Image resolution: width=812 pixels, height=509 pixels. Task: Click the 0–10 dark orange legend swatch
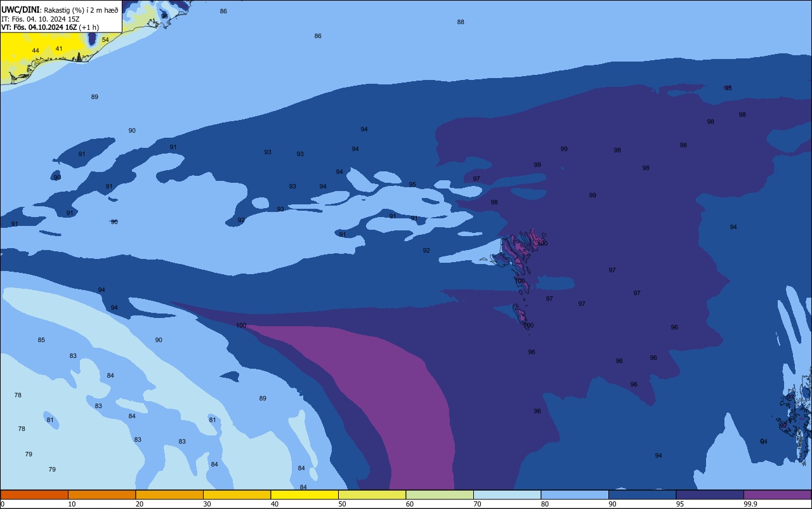(34, 494)
